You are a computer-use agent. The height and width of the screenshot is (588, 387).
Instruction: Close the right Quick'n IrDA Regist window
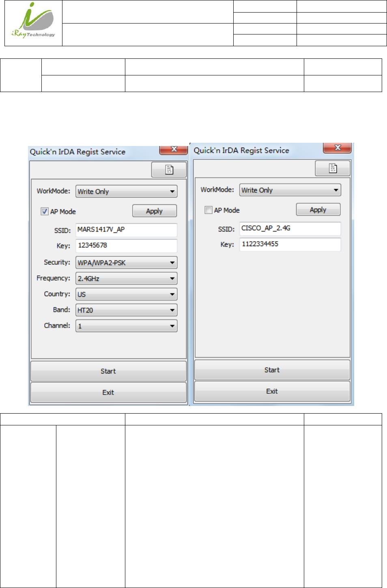tap(337, 148)
